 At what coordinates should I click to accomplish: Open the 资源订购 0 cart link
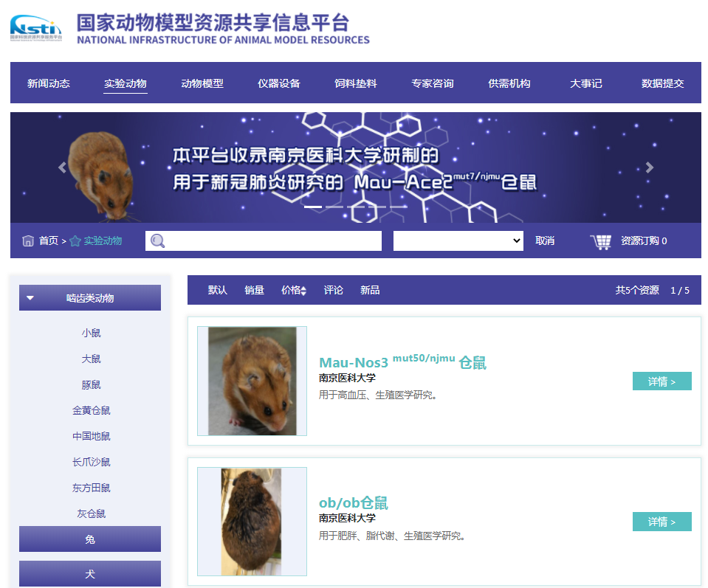click(644, 241)
